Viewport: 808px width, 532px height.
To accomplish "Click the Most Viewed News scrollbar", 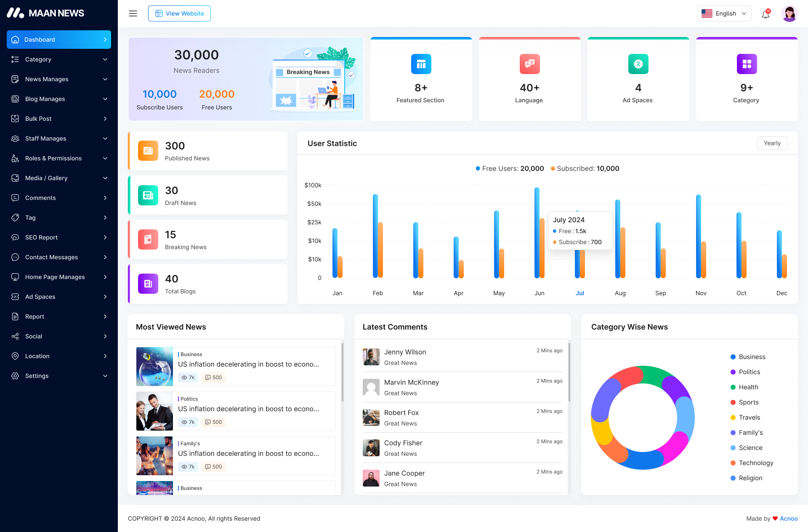I will (342, 372).
